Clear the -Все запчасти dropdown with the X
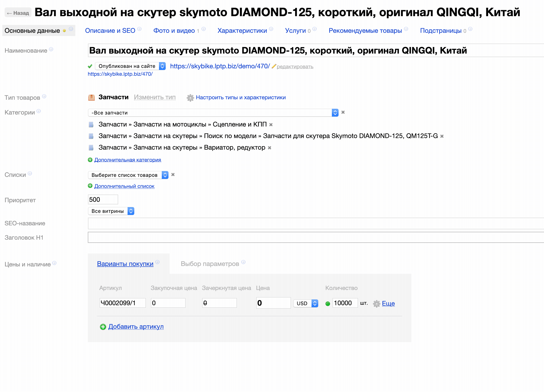Screen dimensions: 544x392 click(343, 112)
